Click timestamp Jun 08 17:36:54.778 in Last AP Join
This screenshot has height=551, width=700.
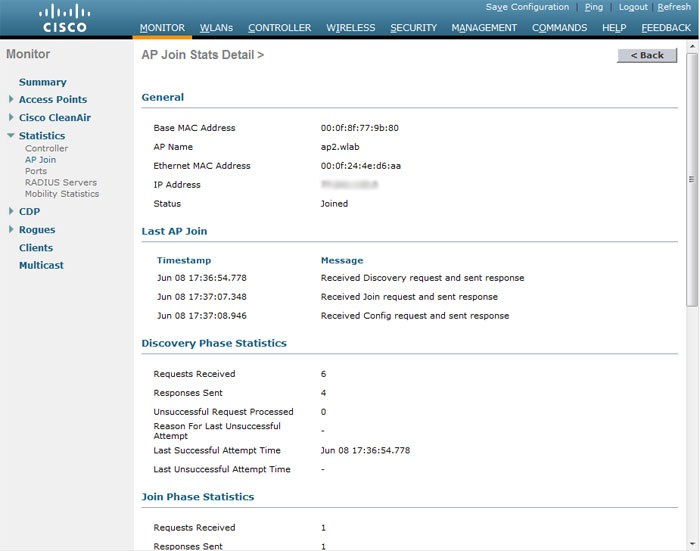pos(201,278)
